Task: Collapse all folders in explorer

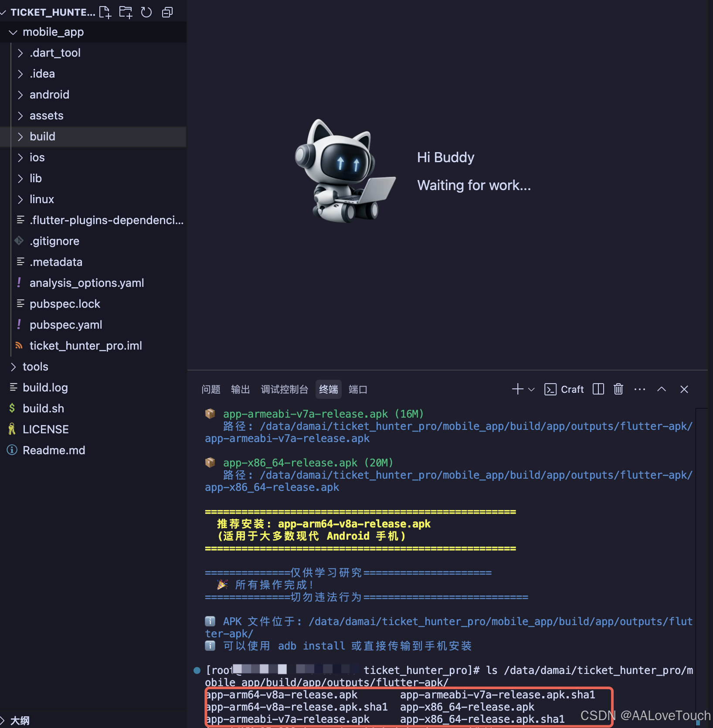Action: click(x=167, y=12)
